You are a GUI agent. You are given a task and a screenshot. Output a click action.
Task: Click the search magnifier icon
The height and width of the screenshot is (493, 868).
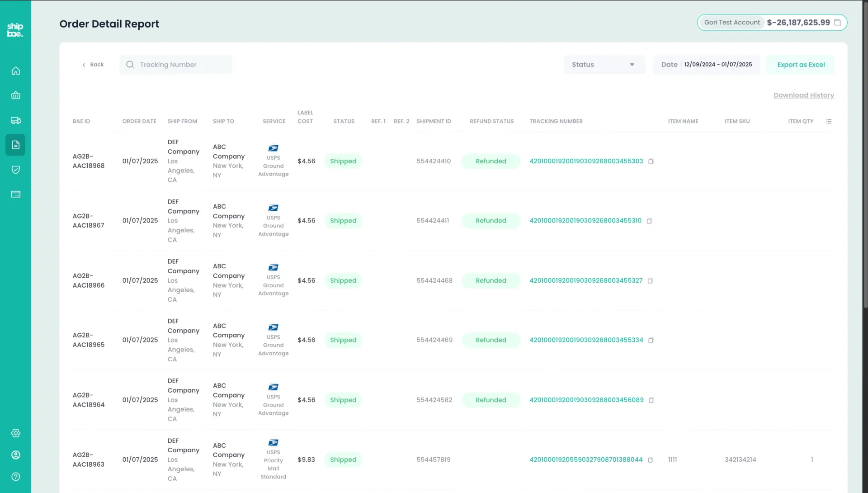click(x=130, y=65)
